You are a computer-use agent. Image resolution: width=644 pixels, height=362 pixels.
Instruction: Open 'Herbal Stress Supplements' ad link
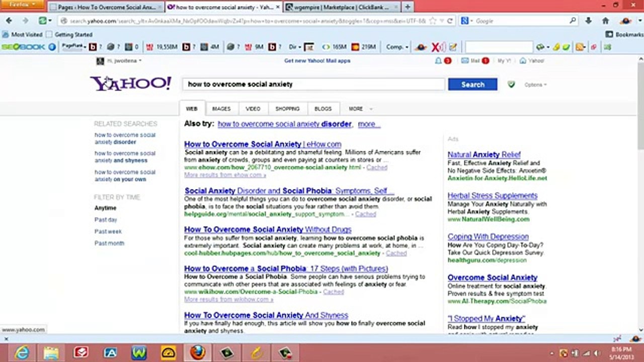point(493,196)
